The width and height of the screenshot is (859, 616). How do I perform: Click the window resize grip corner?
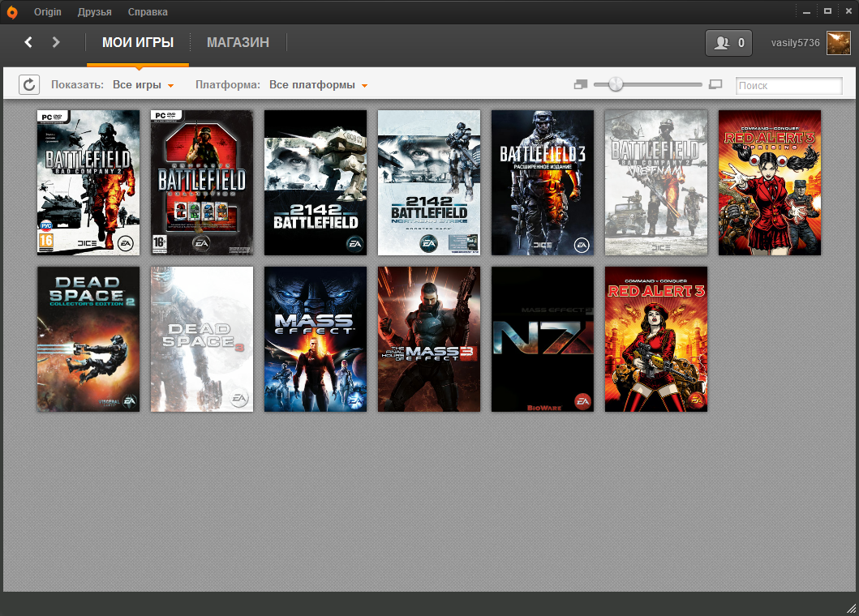tap(852, 608)
